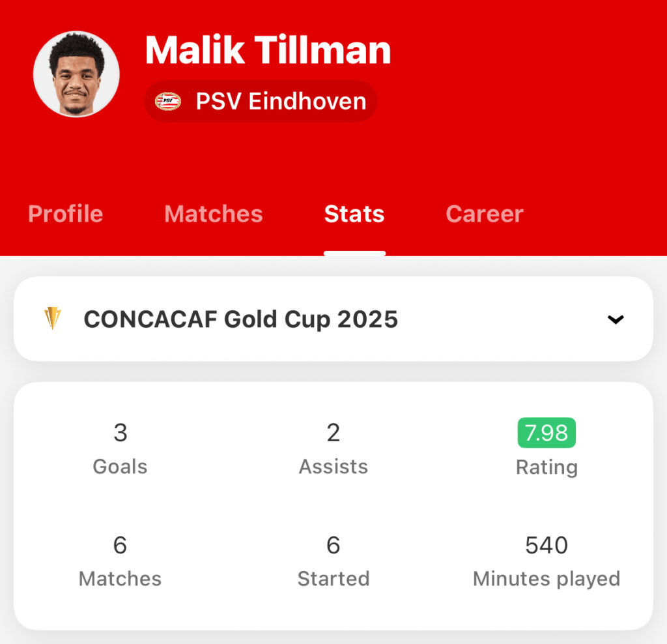
Task: Tap the 540 Minutes played stat
Action: pyautogui.click(x=546, y=561)
